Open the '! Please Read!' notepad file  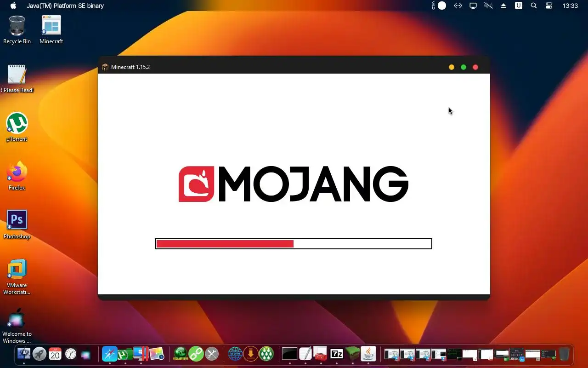point(17,78)
